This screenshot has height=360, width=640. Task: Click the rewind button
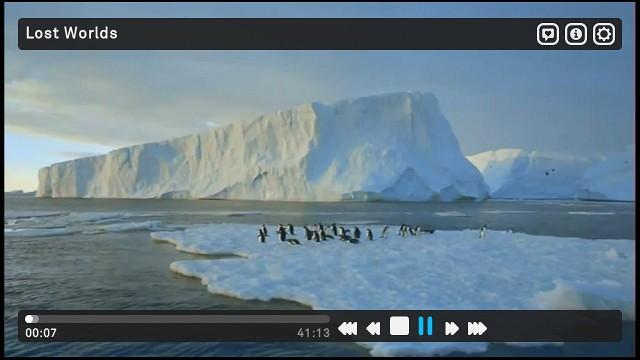[x=373, y=328]
